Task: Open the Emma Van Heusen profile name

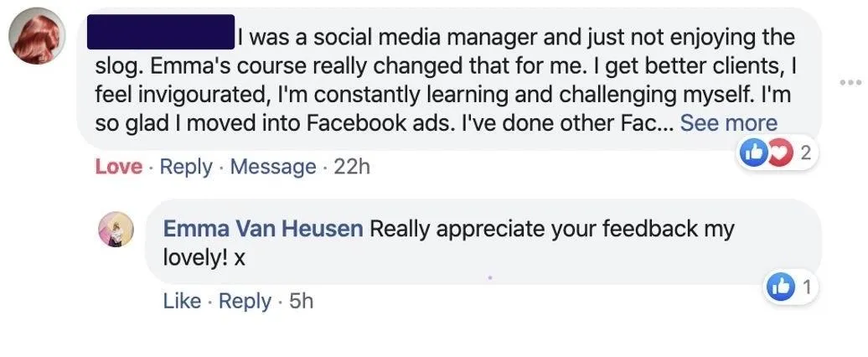Action: click(x=262, y=228)
